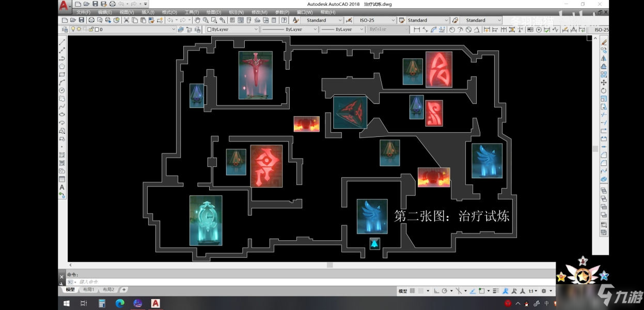The image size is (644, 310).
Task: Select the Polygon draw tool
Action: (62, 66)
